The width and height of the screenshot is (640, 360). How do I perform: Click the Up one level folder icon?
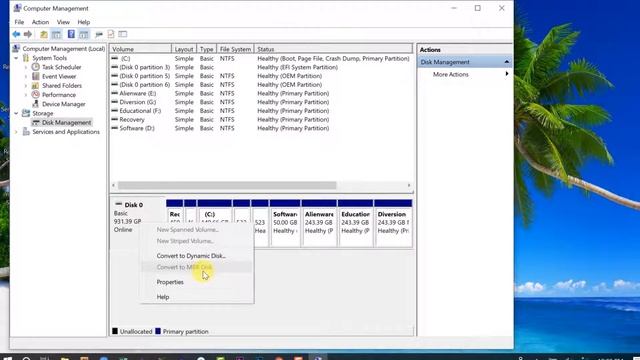44,34
